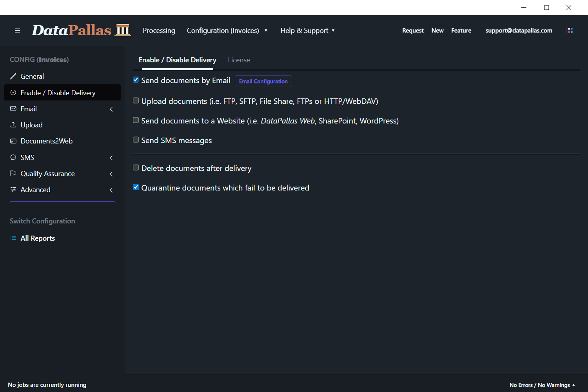The height and width of the screenshot is (392, 588).
Task: Open Help & Support dropdown menu
Action: 308,31
